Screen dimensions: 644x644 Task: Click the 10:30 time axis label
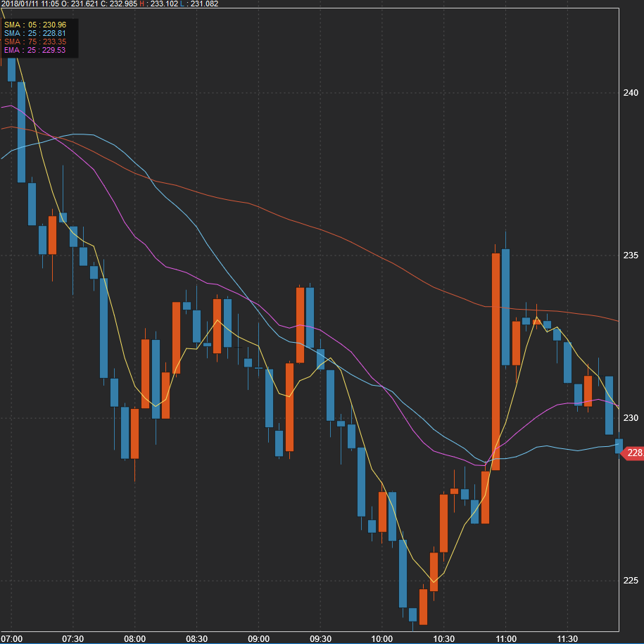coord(444,639)
